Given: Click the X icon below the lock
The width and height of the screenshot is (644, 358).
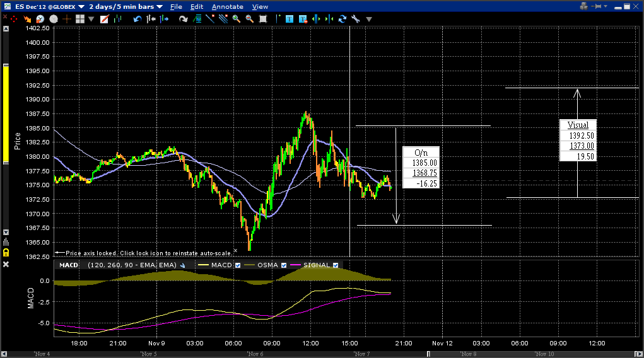Looking at the screenshot, I should [x=6, y=264].
